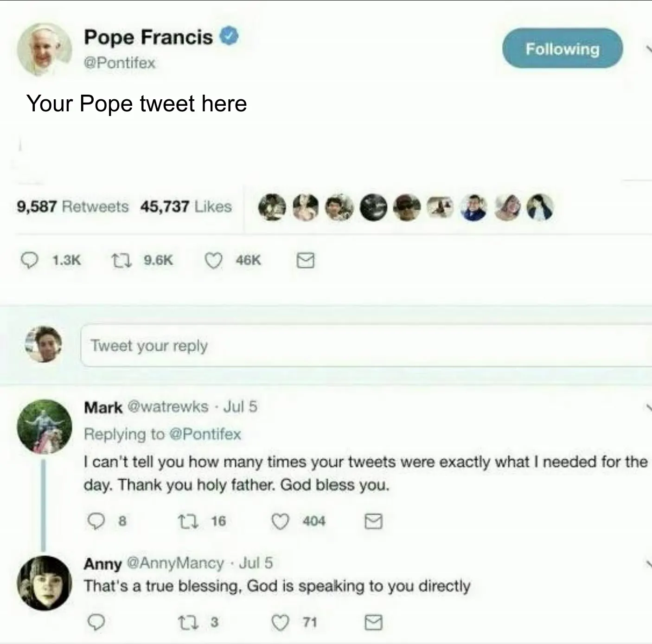This screenshot has height=644, width=652.
Task: Click the reply icon on main tweet
Action: [x=30, y=260]
